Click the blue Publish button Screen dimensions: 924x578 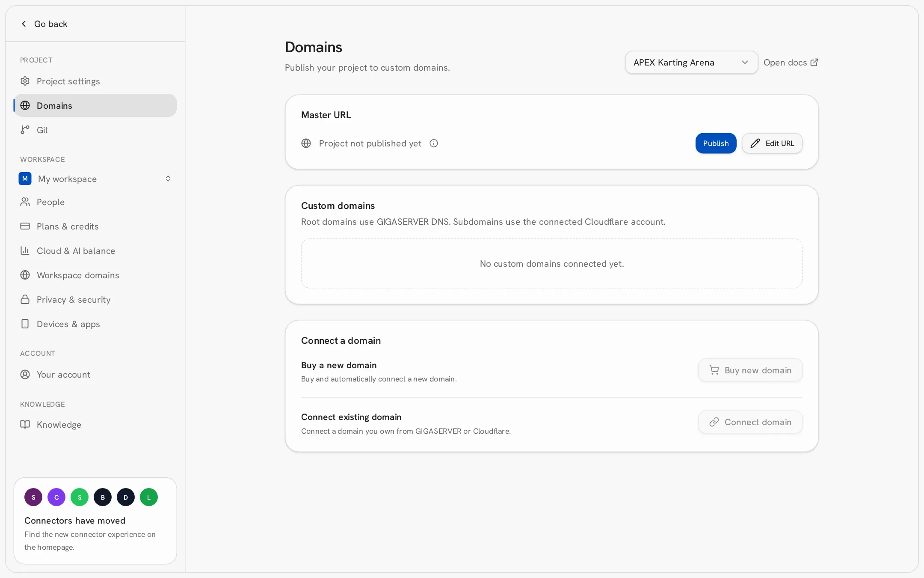click(716, 143)
